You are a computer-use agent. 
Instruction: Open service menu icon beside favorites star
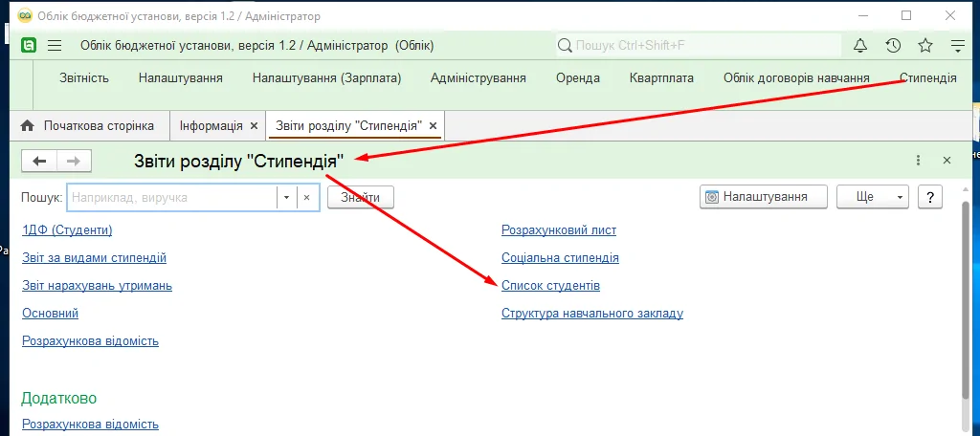point(957,46)
